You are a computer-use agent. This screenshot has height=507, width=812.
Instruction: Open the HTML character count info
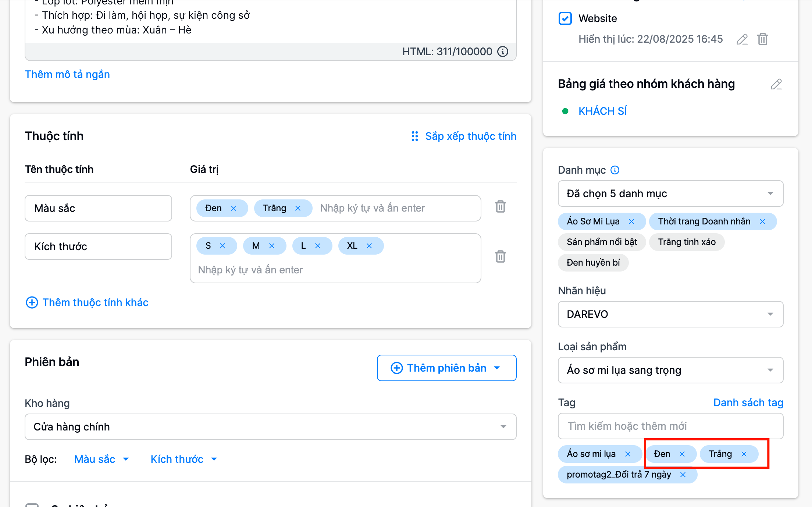pyautogui.click(x=503, y=52)
